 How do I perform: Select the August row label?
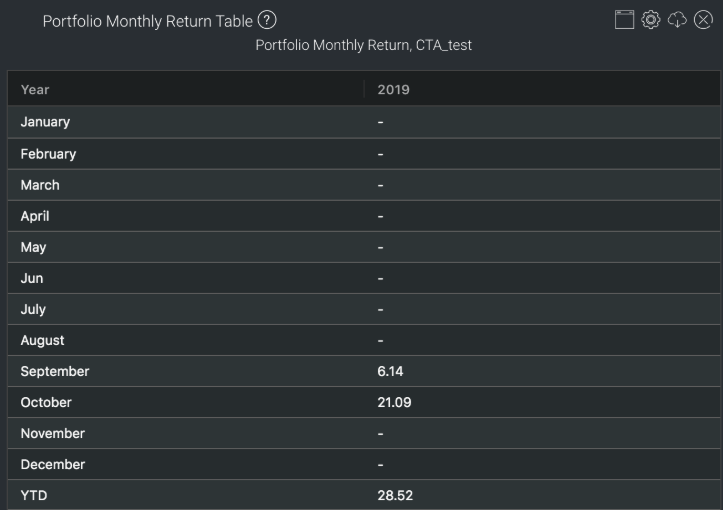tap(42, 340)
